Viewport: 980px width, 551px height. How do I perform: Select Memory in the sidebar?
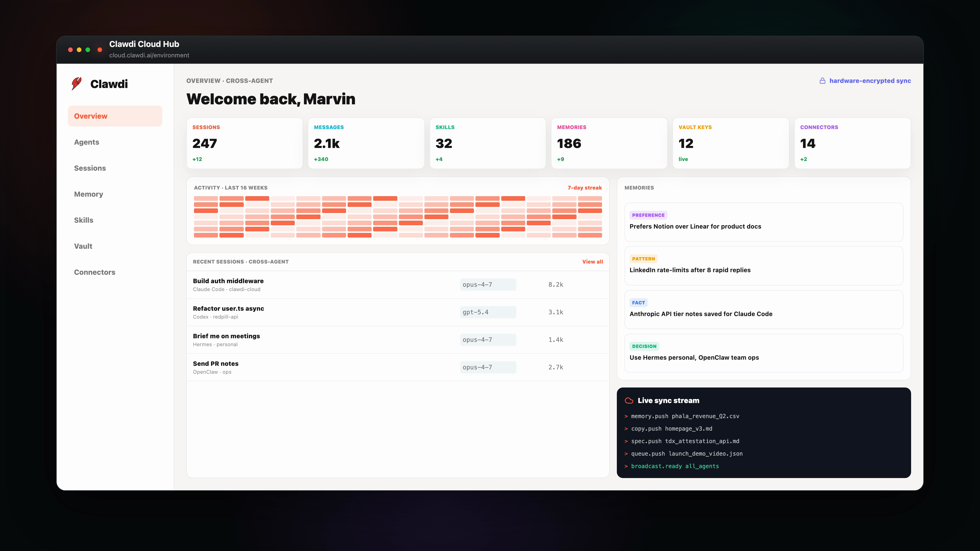115,194
